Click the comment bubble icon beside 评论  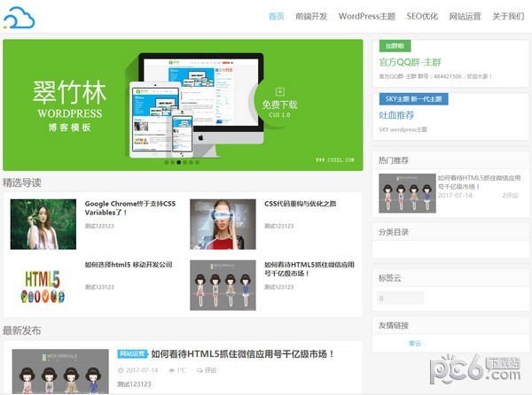click(x=199, y=370)
